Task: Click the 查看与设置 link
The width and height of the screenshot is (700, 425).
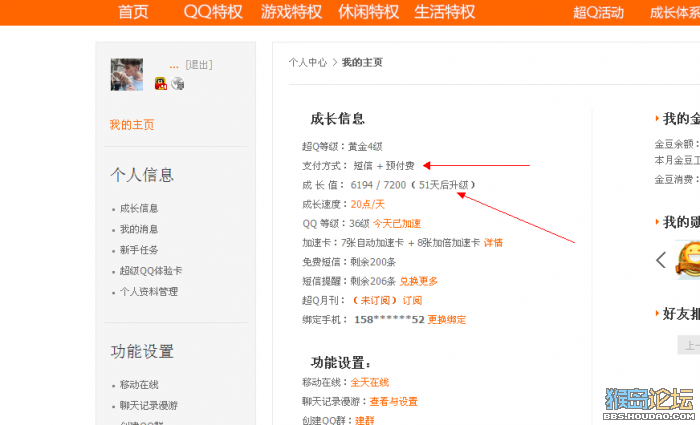Action: [393, 402]
